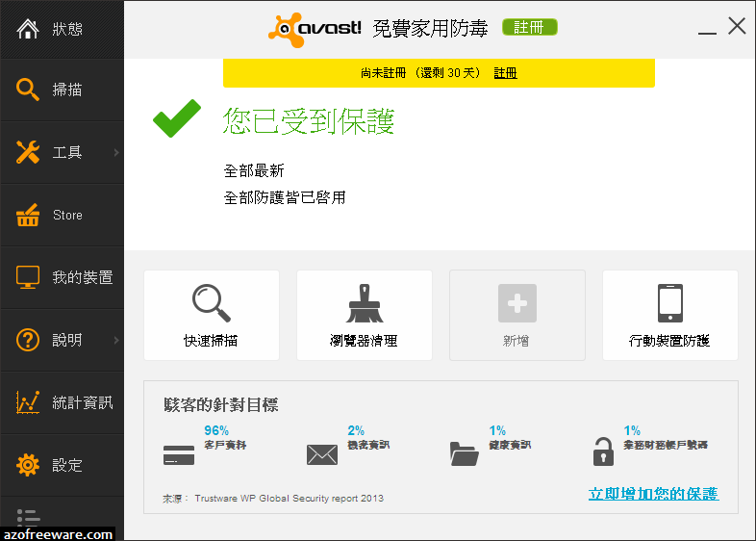Go to 我的裝置 section
This screenshot has width=756, height=541.
coord(63,277)
